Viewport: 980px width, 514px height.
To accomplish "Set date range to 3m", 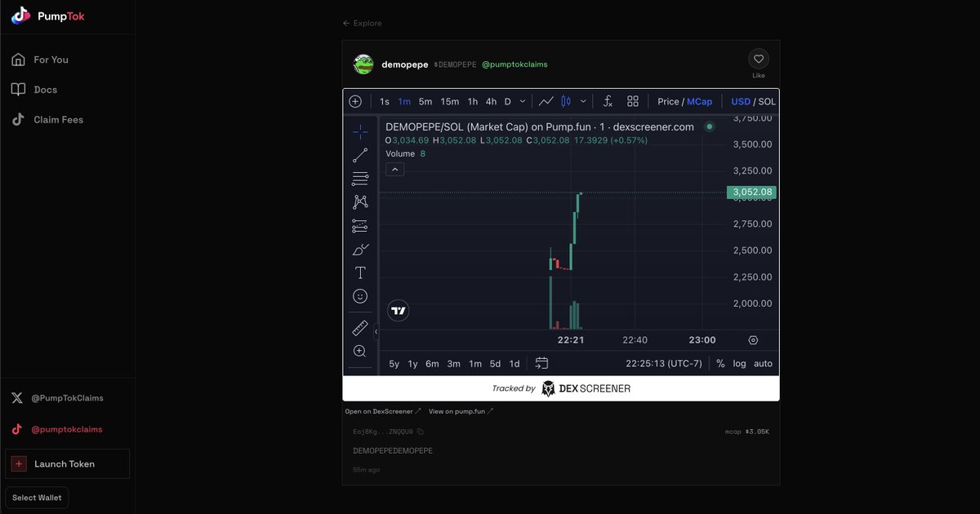I will tap(453, 364).
